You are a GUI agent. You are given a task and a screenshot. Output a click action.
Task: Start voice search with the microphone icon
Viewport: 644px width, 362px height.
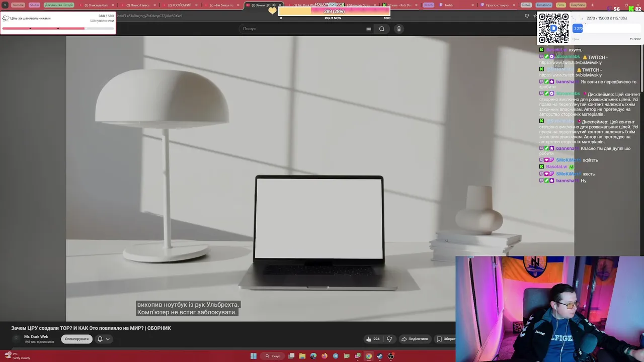(x=399, y=29)
